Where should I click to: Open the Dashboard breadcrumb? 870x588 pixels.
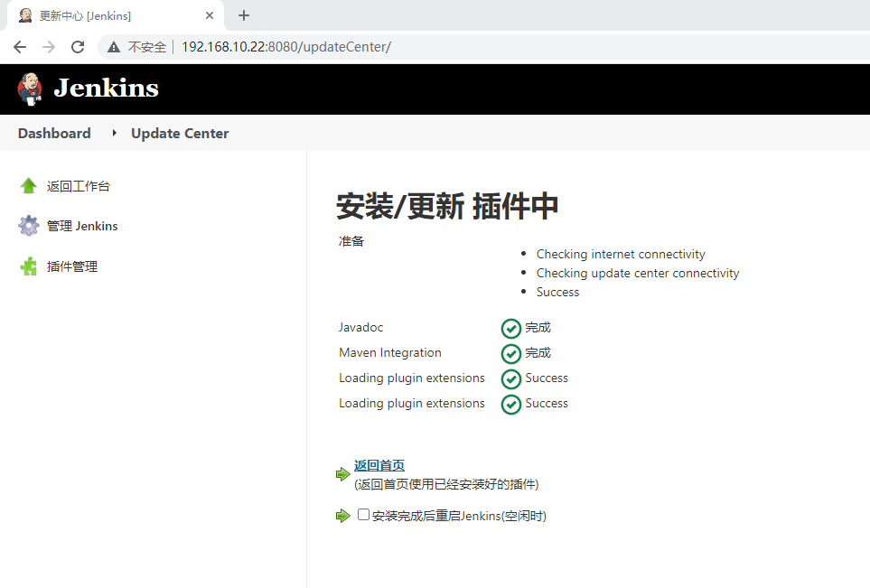coord(54,133)
